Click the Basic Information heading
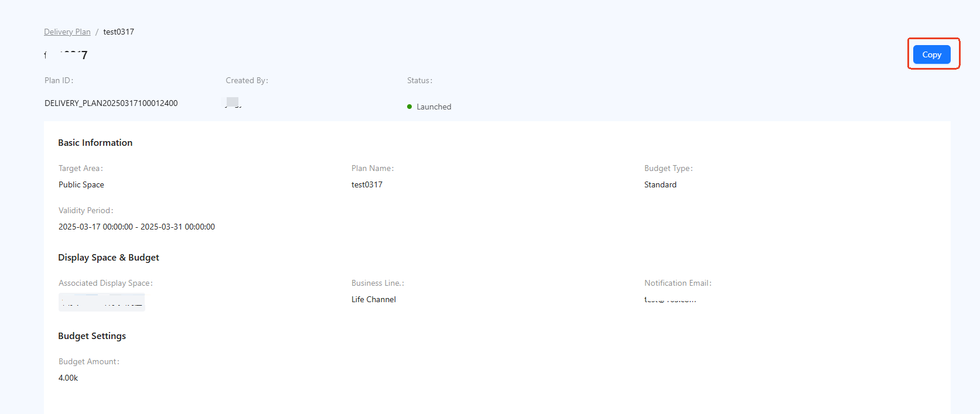 pos(95,142)
